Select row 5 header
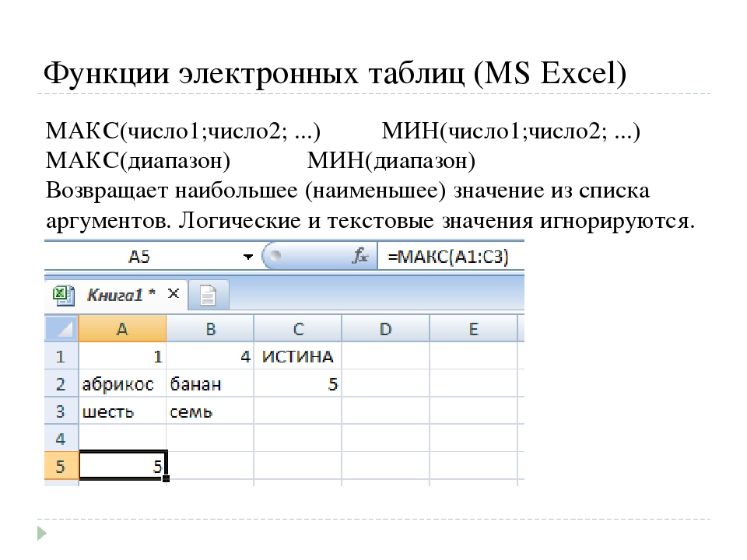 pos(61,466)
